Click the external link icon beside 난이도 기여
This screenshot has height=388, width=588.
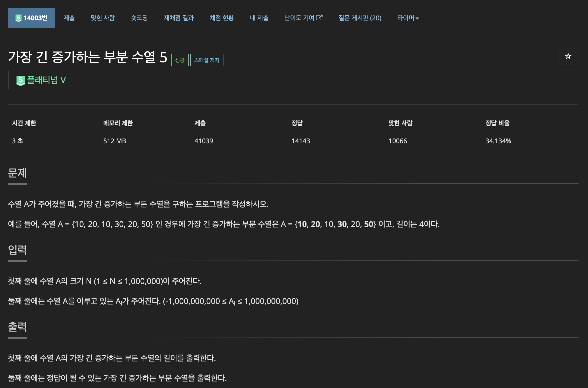click(x=319, y=17)
